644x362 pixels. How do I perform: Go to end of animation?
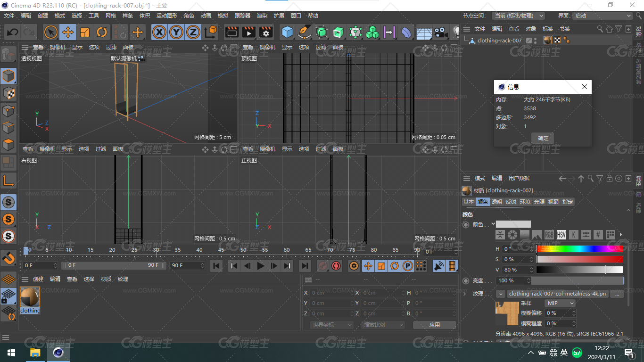(x=305, y=266)
